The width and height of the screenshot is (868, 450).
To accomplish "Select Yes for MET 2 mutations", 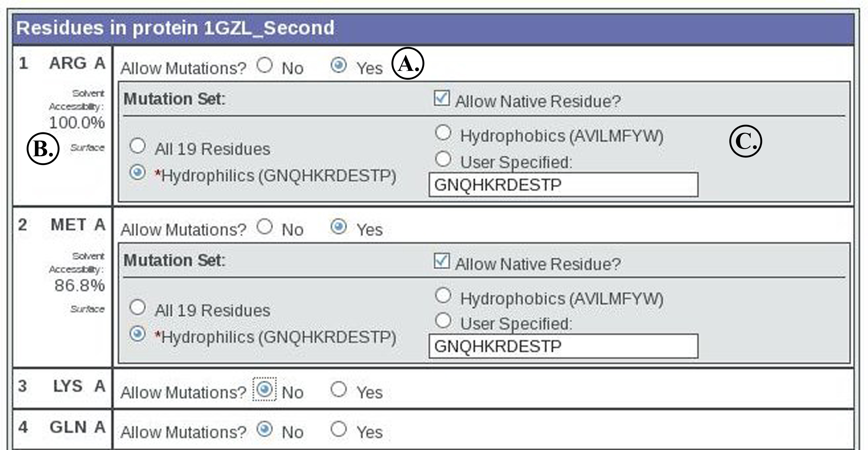I will tap(339, 227).
